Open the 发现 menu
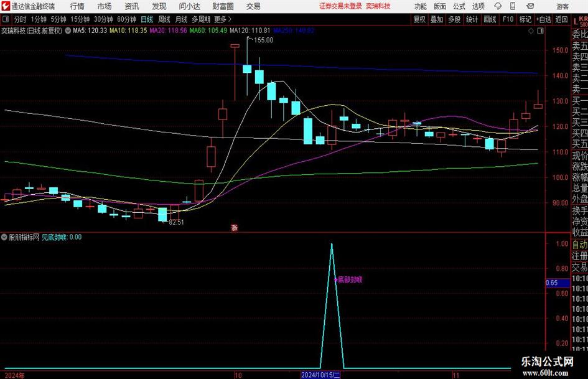Image resolution: width=588 pixels, height=379 pixels. pos(159,6)
